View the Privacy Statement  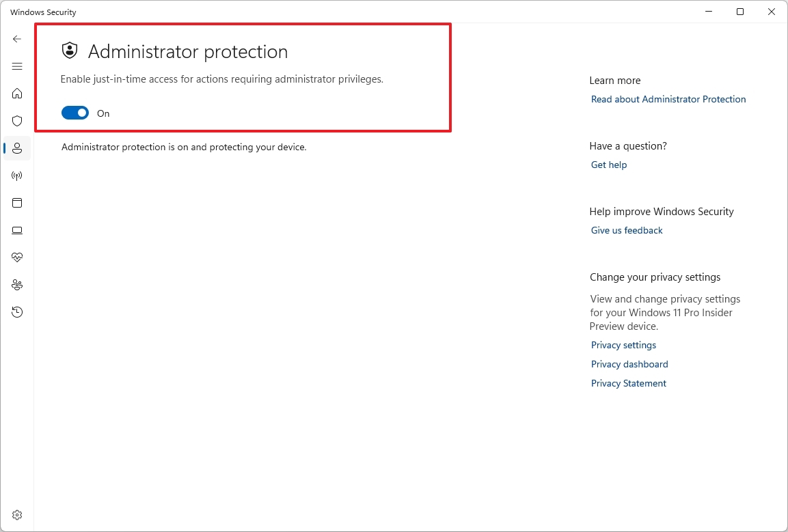pos(628,383)
